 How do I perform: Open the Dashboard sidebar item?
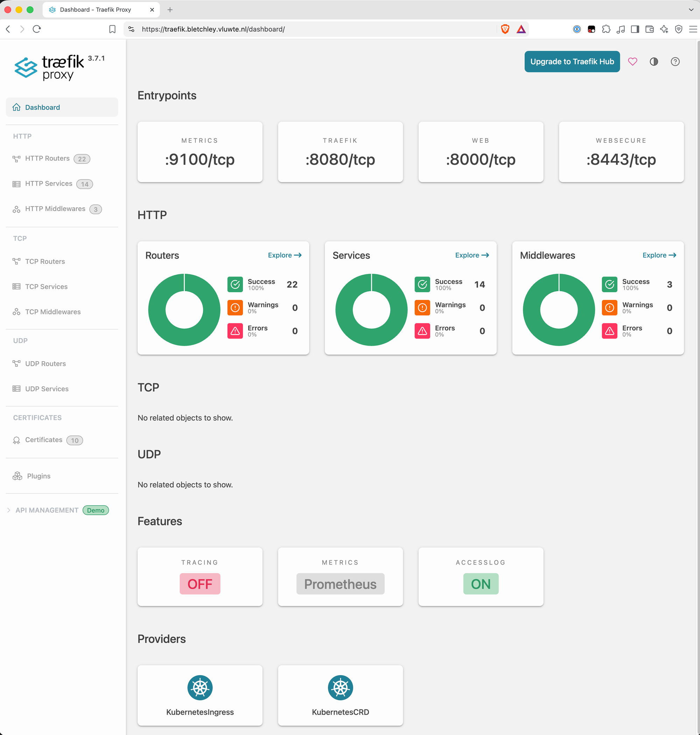pyautogui.click(x=62, y=107)
